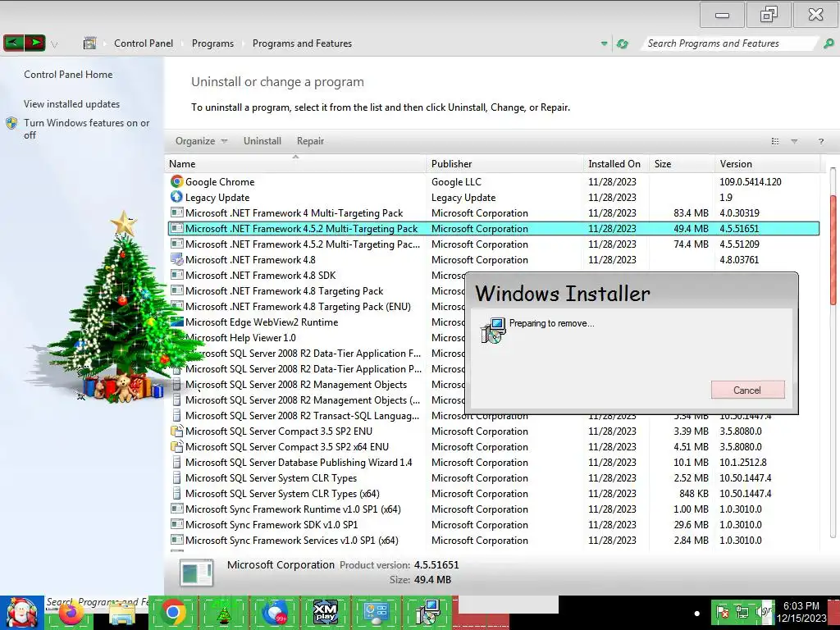Select Microsoft SQL Server System CLR Types (x64)
Viewport: 840px width, 630px height.
(493, 493)
